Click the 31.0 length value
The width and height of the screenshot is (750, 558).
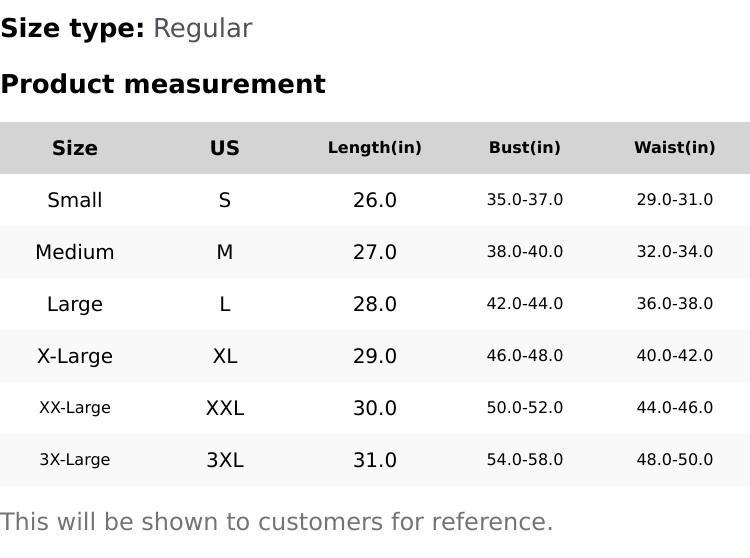(x=375, y=460)
